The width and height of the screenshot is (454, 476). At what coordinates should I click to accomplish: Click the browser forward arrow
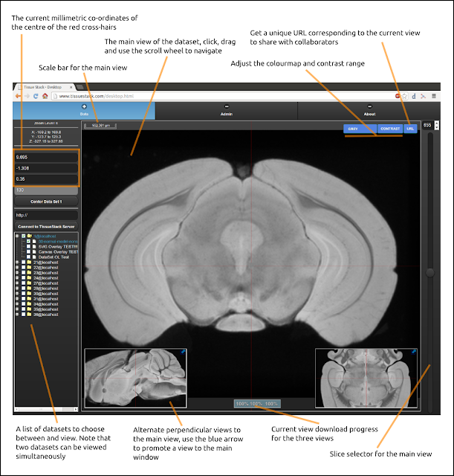tap(27, 96)
